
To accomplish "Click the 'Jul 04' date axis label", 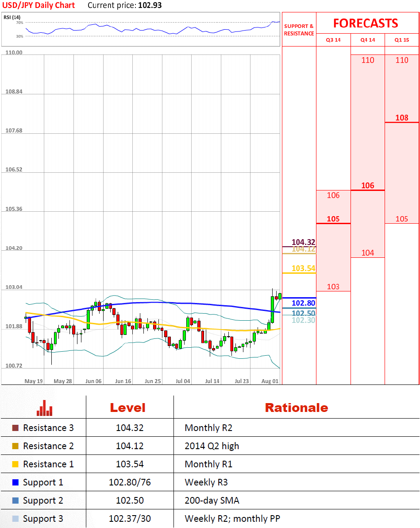I will point(183,381).
